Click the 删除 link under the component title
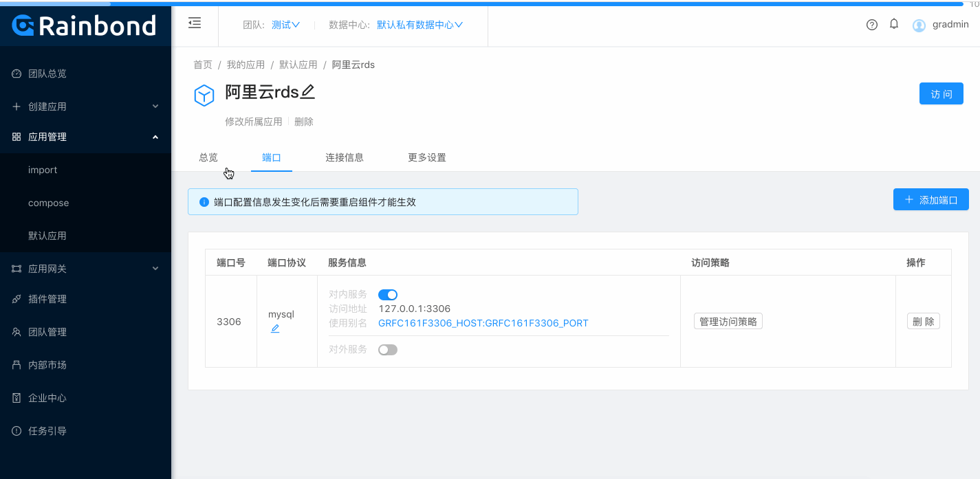 click(304, 122)
